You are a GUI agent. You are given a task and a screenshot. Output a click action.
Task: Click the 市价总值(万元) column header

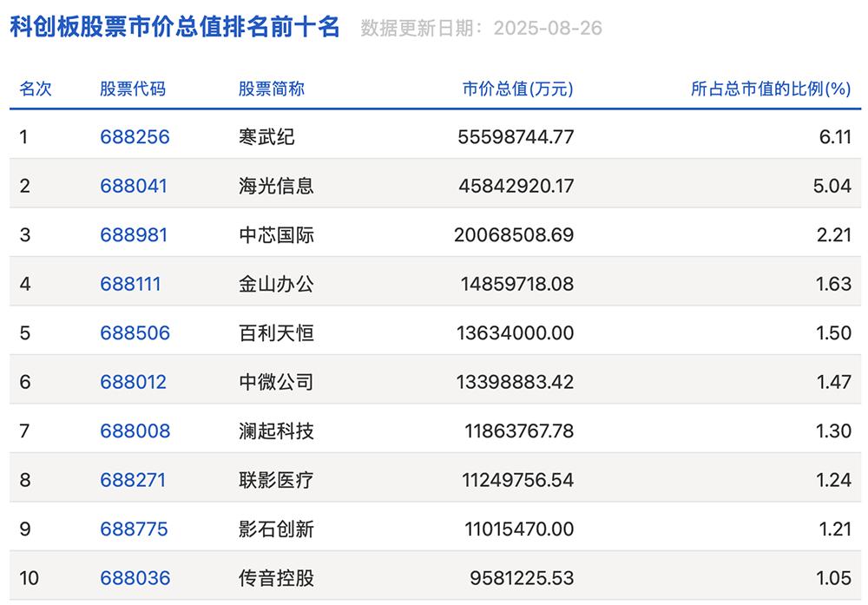tap(517, 89)
